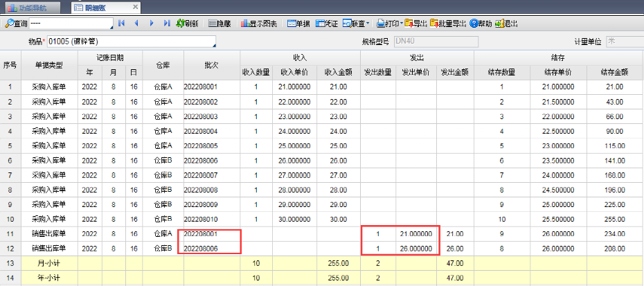The image size is (644, 286).
Task: Open the 凭证 voucher button
Action: coord(327,24)
